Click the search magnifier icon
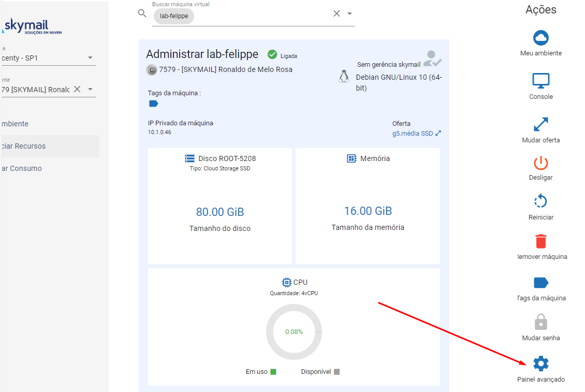Viewport: 585px width, 392px height. [142, 13]
